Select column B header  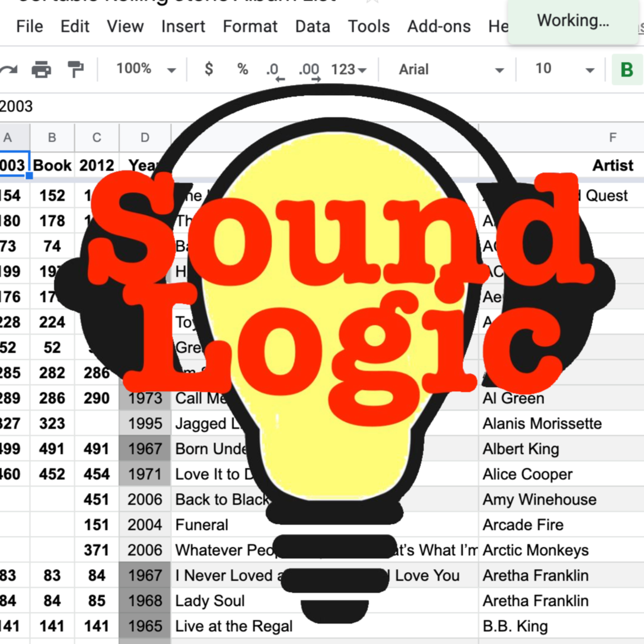pos(52,138)
